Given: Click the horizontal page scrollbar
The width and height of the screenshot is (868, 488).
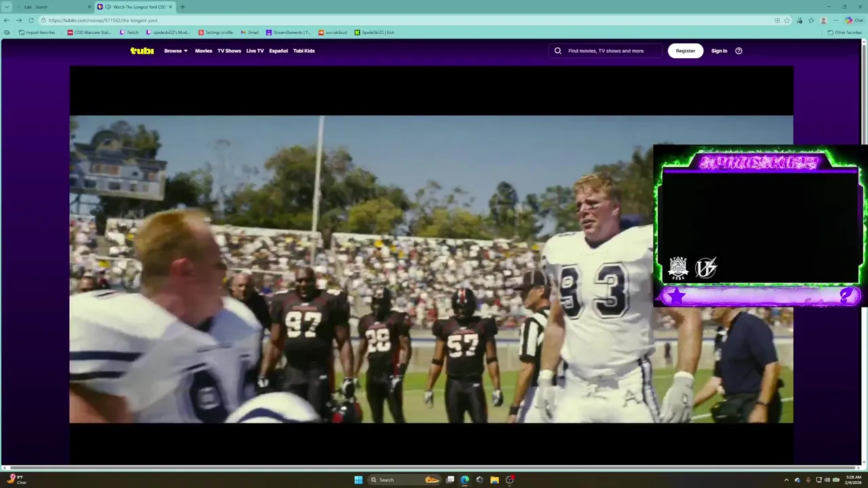Looking at the screenshot, I should [x=434, y=467].
